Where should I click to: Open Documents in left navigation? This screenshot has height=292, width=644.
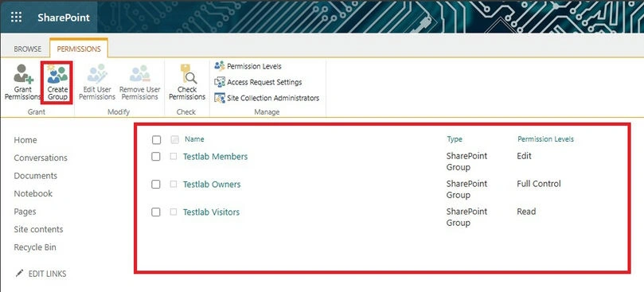(x=35, y=176)
